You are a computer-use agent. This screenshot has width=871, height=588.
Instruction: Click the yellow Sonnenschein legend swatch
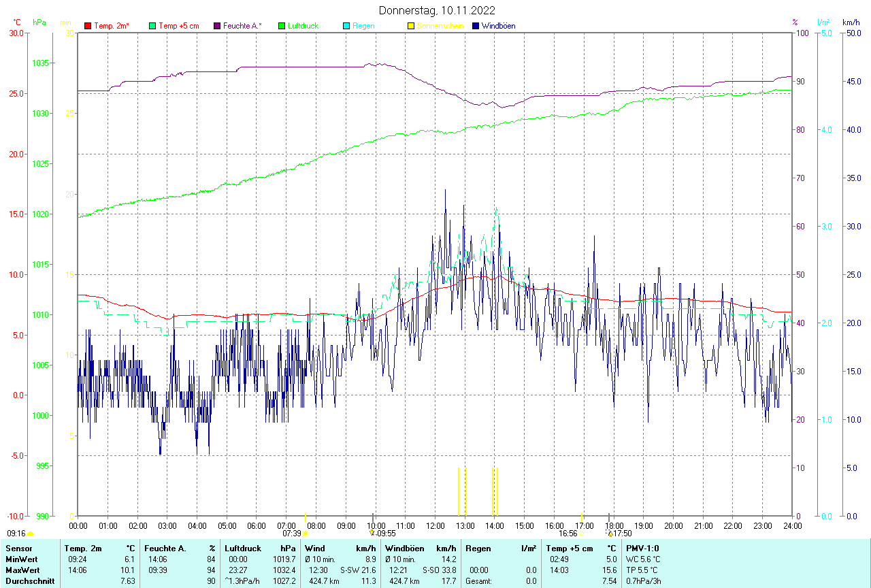[411, 26]
